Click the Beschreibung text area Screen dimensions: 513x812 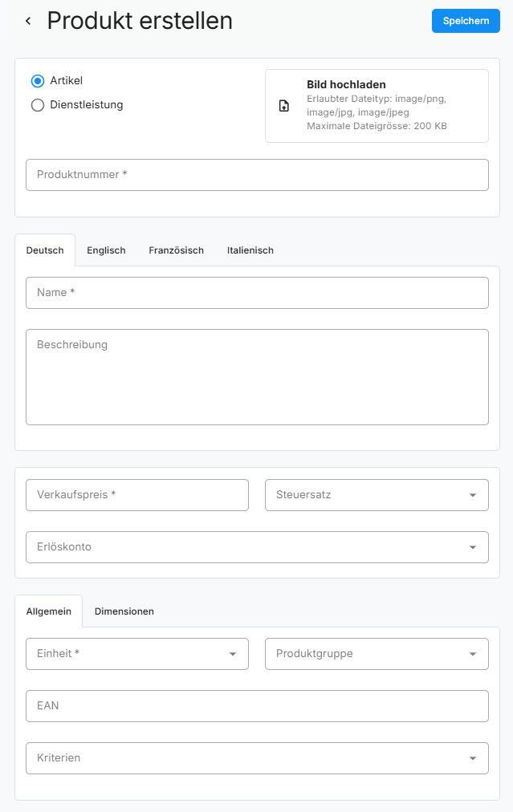coord(257,377)
